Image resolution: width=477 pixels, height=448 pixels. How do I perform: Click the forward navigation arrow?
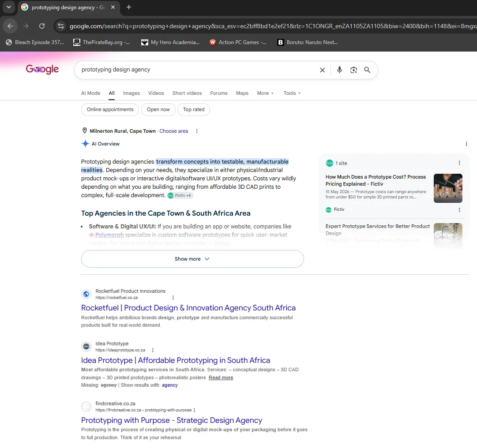(x=26, y=26)
